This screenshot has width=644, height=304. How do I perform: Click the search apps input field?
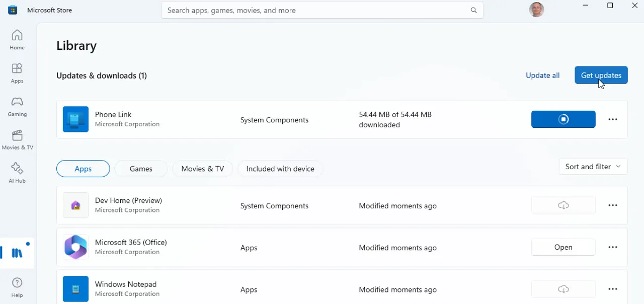pyautogui.click(x=323, y=10)
